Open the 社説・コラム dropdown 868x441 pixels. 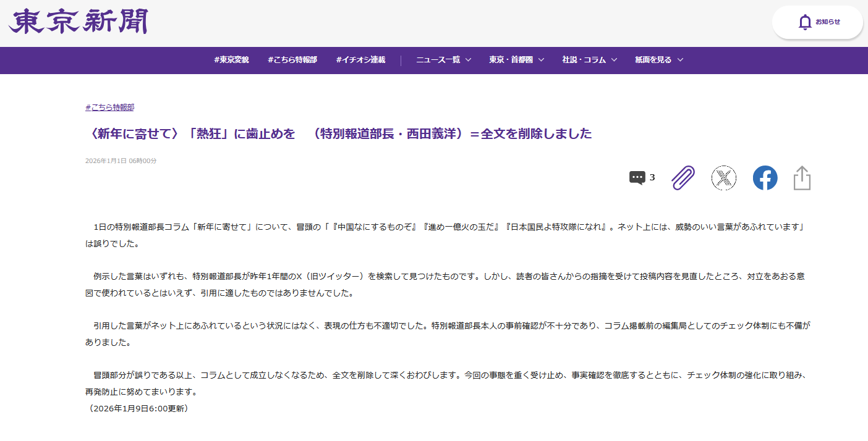pos(589,60)
